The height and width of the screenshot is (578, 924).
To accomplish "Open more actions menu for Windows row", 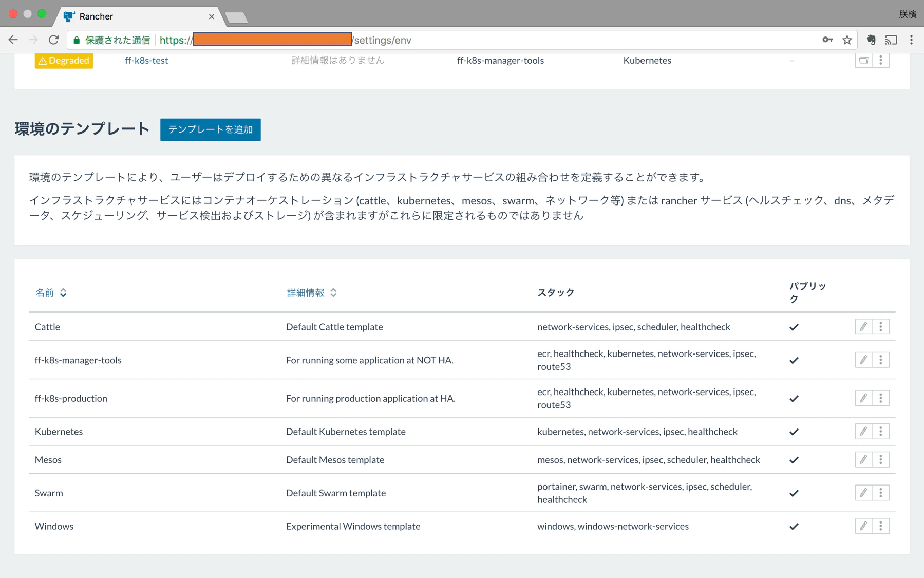I will point(881,526).
